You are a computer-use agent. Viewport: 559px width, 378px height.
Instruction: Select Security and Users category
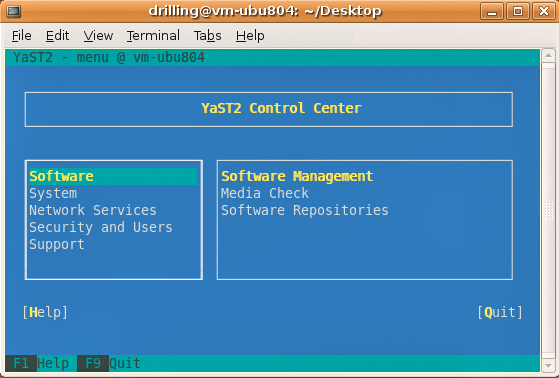click(101, 227)
